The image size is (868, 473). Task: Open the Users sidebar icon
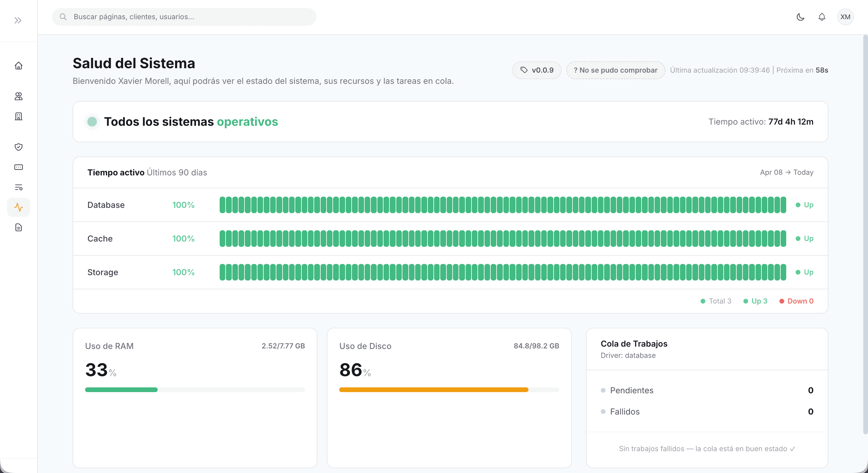(x=19, y=96)
